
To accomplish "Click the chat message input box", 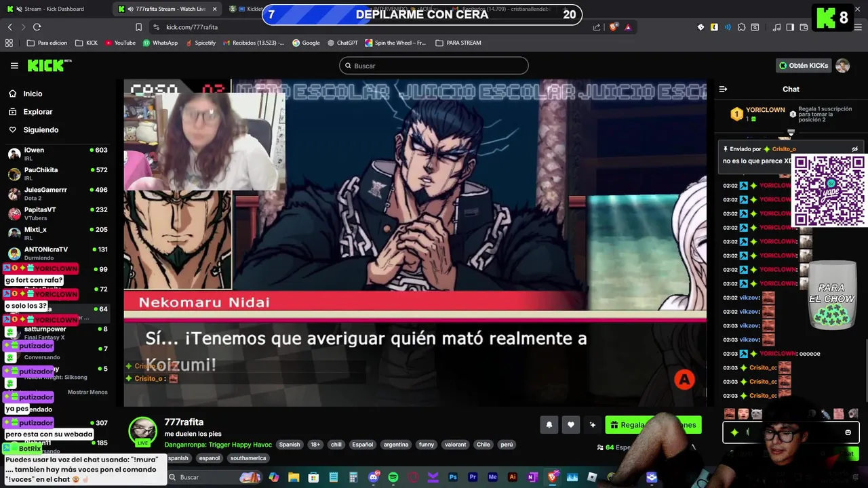I will coord(790,432).
